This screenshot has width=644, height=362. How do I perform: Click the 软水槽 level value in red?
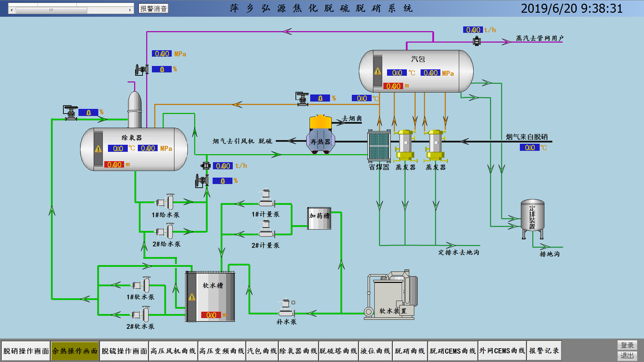pos(211,315)
